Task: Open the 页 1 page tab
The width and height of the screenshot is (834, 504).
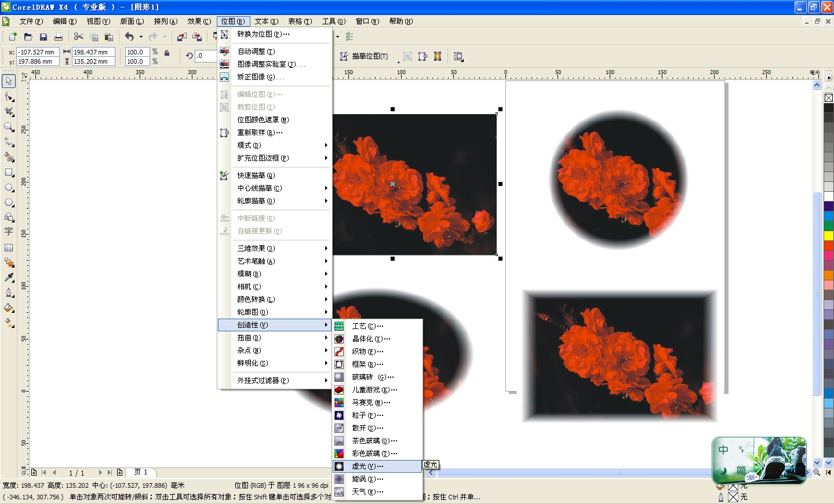Action: coord(141,472)
